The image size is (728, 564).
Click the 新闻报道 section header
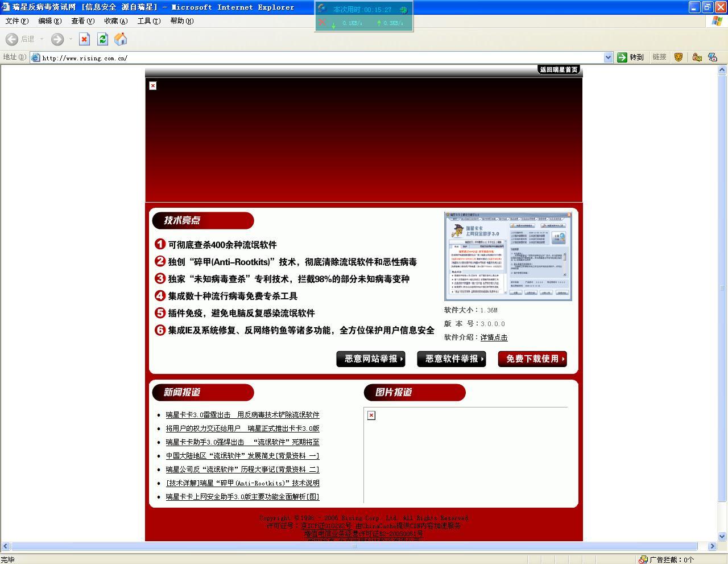pos(202,393)
